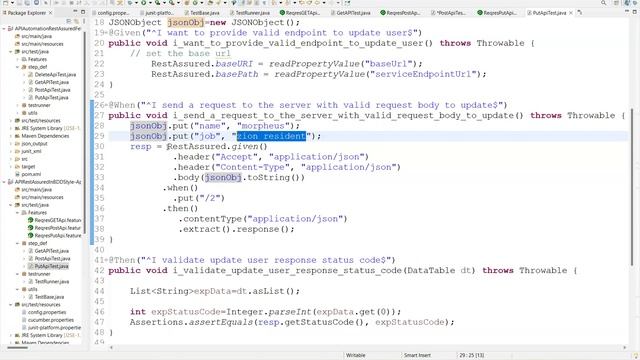Image resolution: width=640 pixels, height=360 pixels.
Task: Open DeleteApiTest.java in Package Explorer
Action: pos(55,75)
